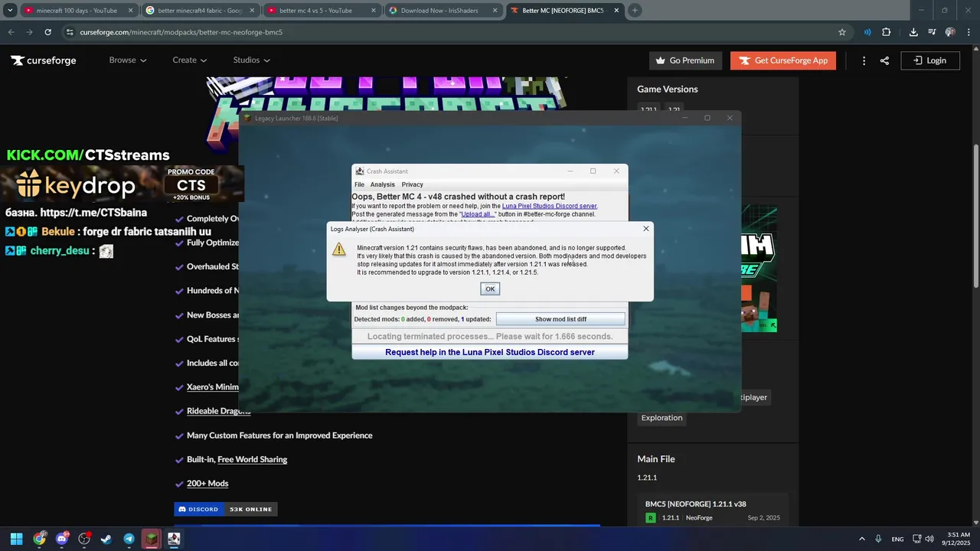Image resolution: width=980 pixels, height=551 pixels.
Task: Go back in browser history
Action: (11, 32)
